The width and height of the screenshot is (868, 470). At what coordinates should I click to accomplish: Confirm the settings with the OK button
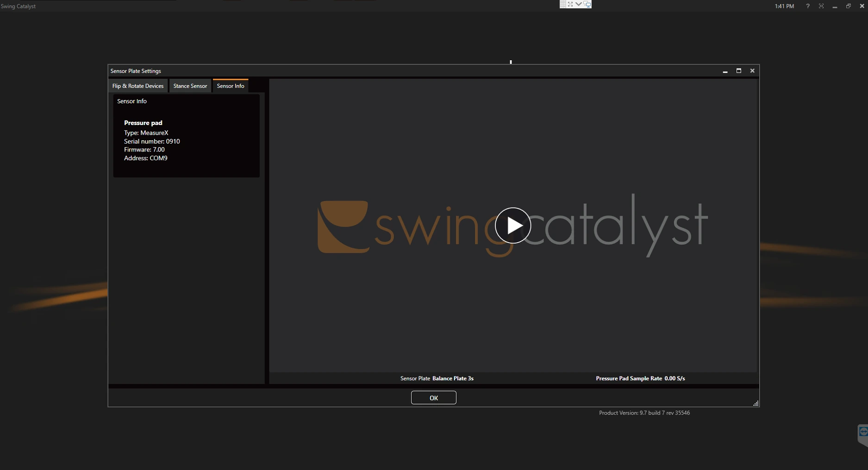click(x=434, y=398)
